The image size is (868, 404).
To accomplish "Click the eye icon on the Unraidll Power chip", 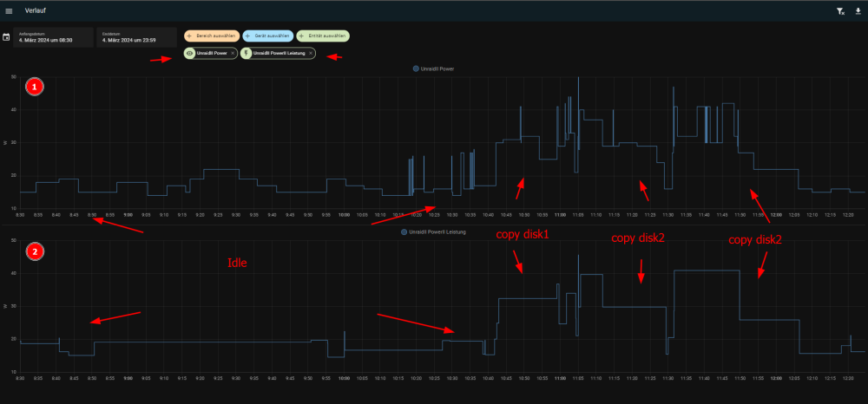I will point(190,53).
